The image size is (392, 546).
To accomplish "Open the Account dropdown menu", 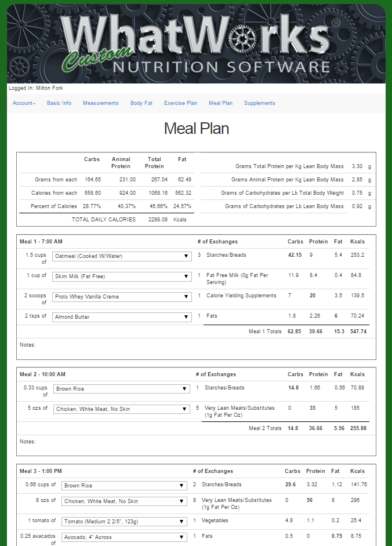I will click(24, 103).
